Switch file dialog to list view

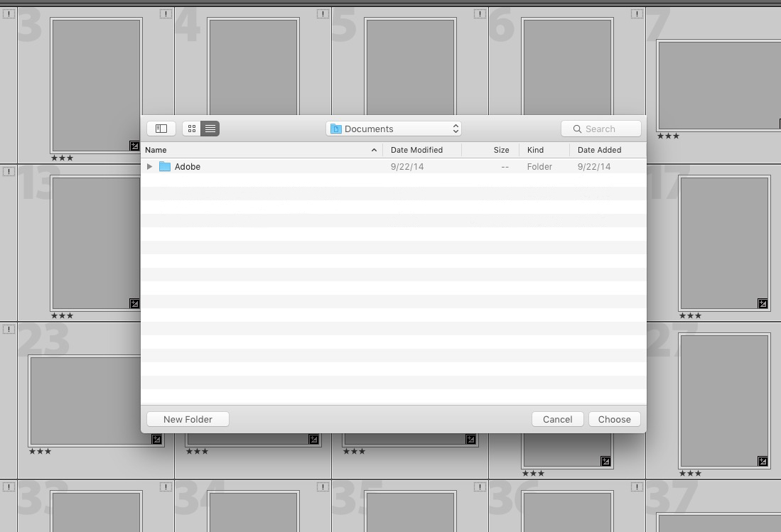coord(210,129)
